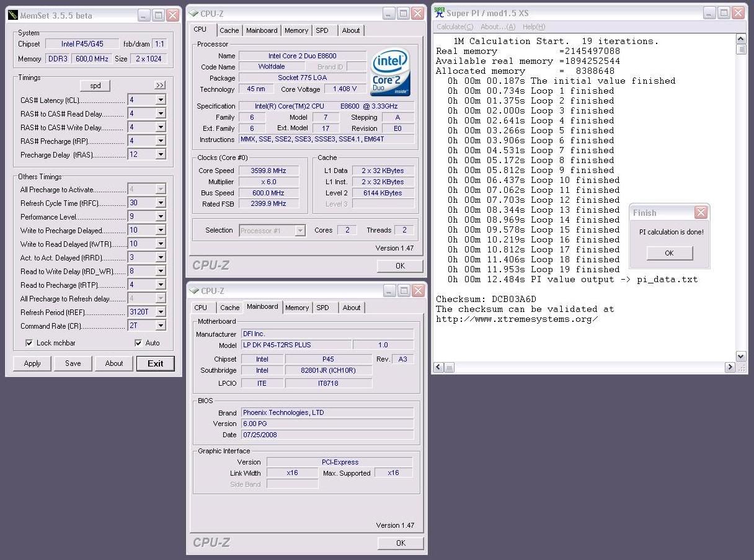Click Super PI scroll down arrow

tap(741, 356)
